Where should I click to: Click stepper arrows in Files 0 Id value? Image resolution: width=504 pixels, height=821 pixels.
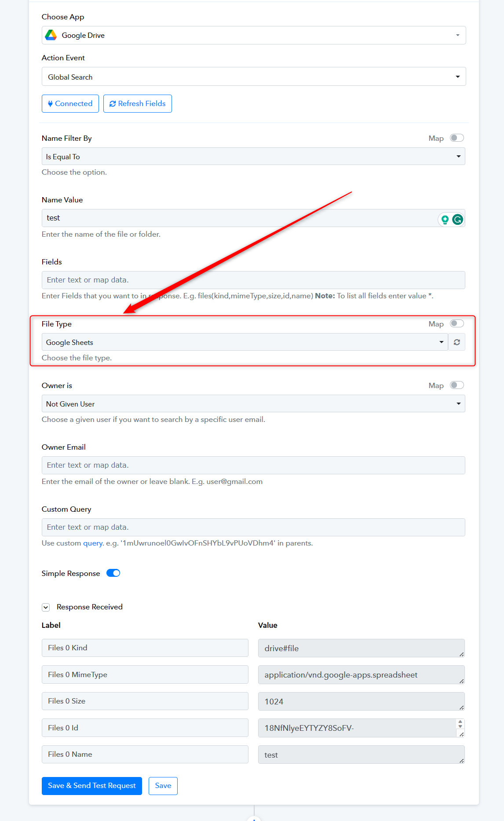[460, 724]
